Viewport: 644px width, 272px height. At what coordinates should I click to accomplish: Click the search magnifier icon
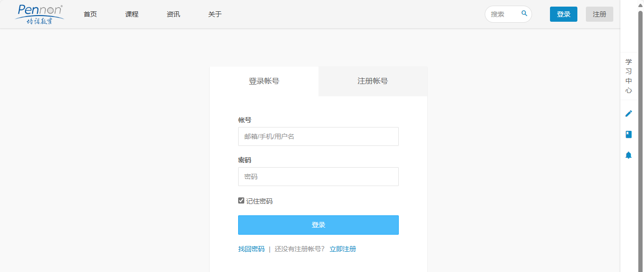coord(524,14)
